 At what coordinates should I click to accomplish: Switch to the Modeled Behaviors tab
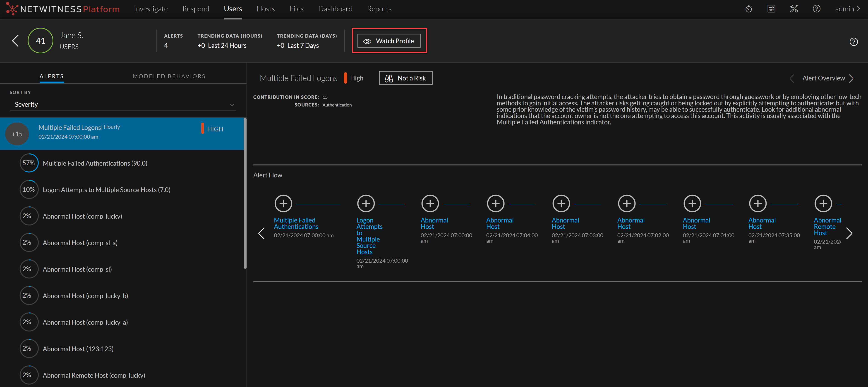(169, 76)
